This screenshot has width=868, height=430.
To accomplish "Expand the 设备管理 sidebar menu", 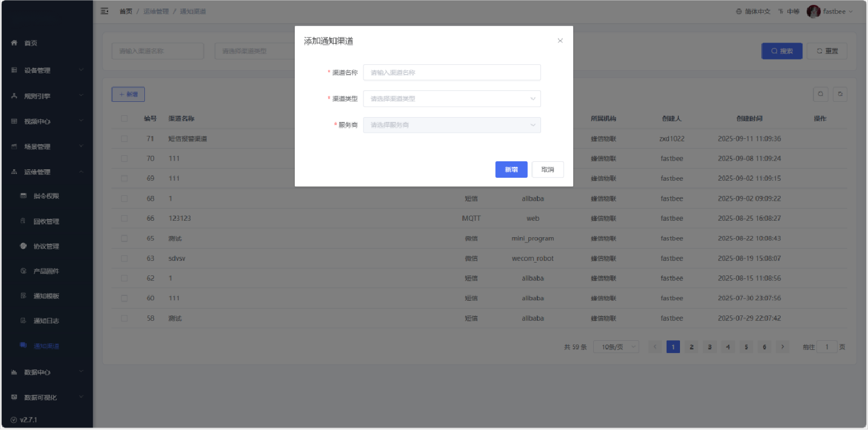I will [x=45, y=70].
